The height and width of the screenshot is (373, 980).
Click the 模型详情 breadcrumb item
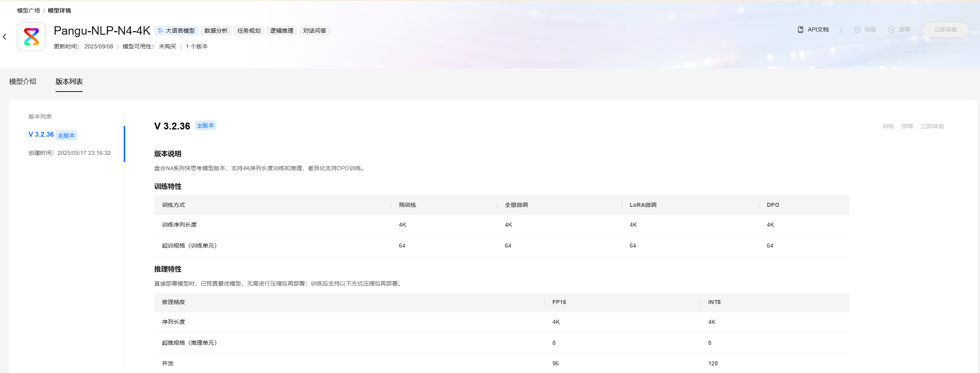point(60,10)
